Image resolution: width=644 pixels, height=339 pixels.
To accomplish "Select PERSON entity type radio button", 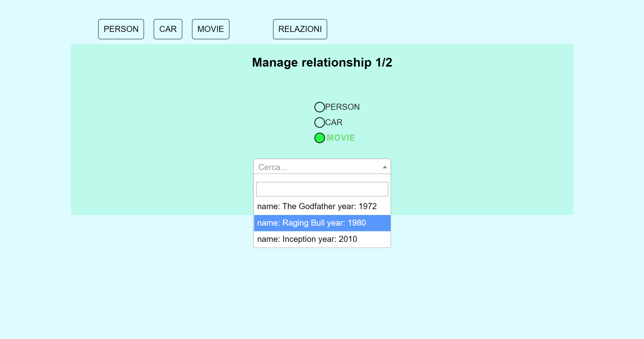I will (x=319, y=106).
